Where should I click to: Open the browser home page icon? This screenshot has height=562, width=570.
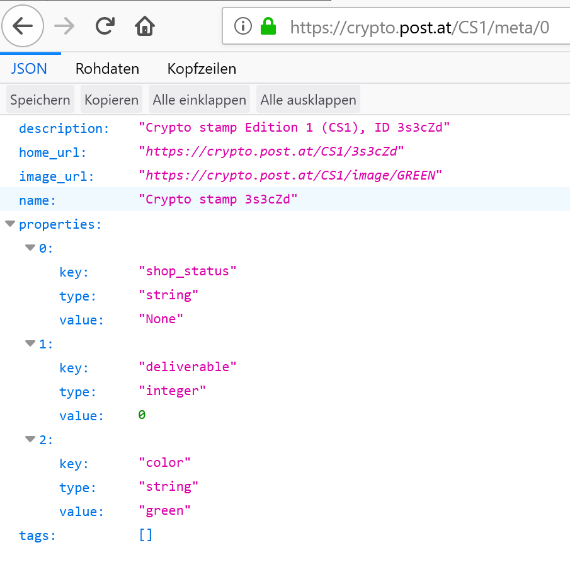(145, 26)
